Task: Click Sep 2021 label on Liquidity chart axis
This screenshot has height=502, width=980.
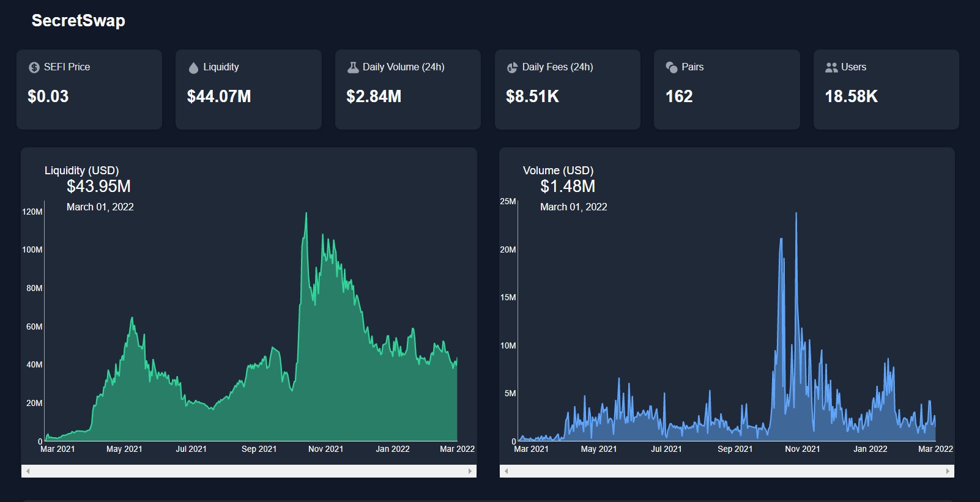Action: pyautogui.click(x=259, y=449)
